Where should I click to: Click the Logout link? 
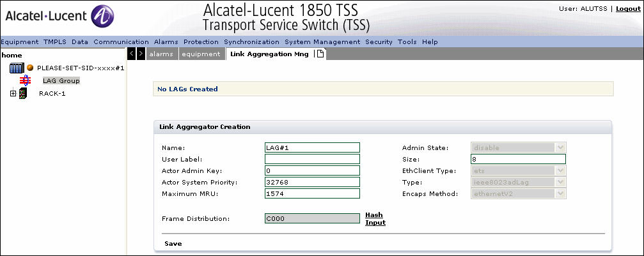click(x=629, y=8)
